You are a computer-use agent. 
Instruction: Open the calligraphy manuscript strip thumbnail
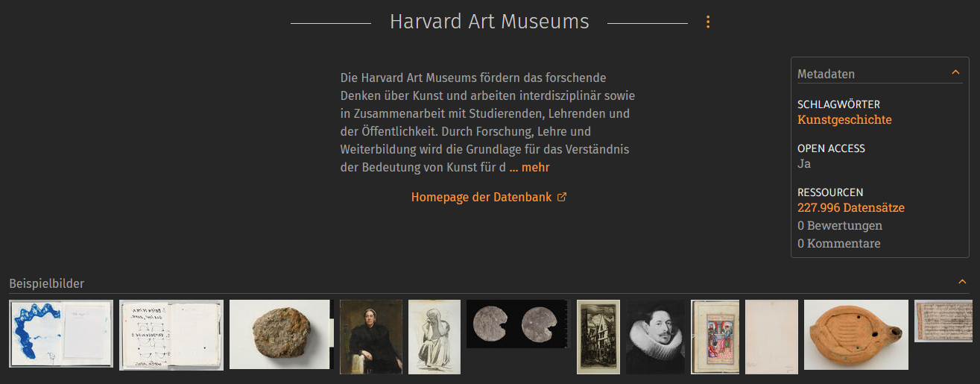pyautogui.click(x=943, y=321)
